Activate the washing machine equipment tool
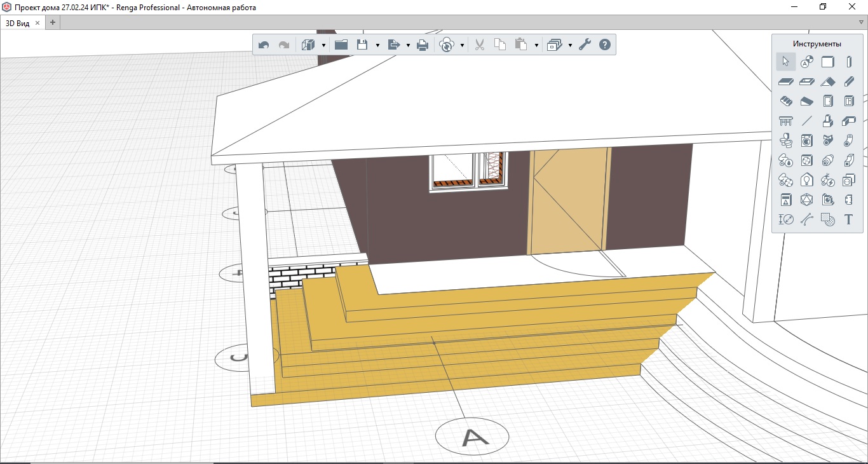868x464 pixels. point(806,140)
